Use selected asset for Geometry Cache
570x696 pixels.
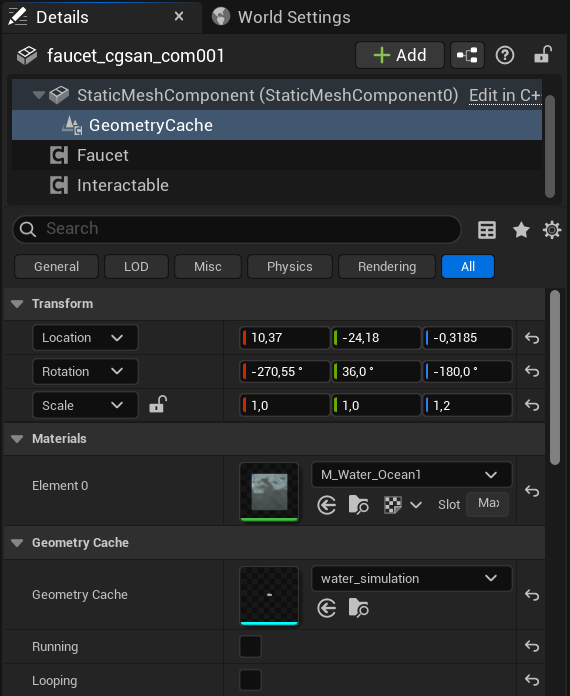[x=327, y=609]
